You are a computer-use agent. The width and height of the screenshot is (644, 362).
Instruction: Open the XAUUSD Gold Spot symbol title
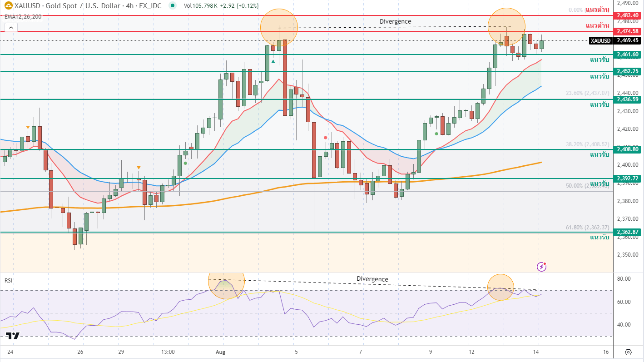pos(88,6)
